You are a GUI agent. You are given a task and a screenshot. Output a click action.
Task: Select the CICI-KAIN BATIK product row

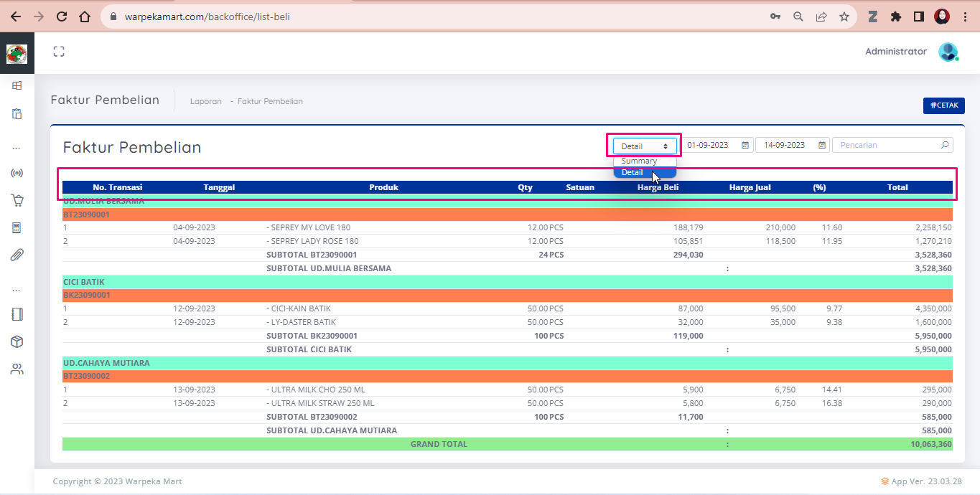(508, 308)
